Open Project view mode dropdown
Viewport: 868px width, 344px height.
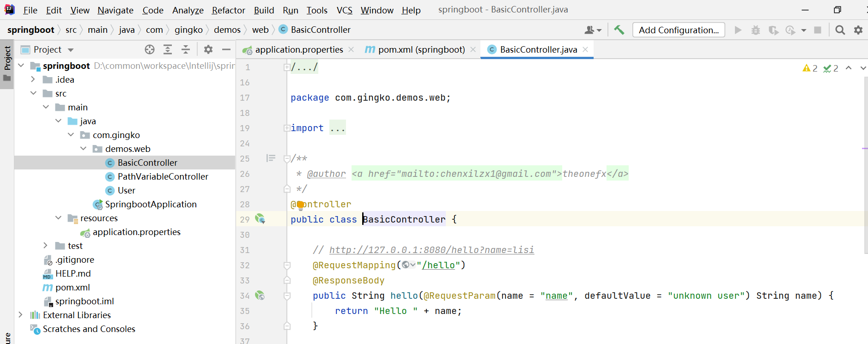pyautogui.click(x=71, y=50)
